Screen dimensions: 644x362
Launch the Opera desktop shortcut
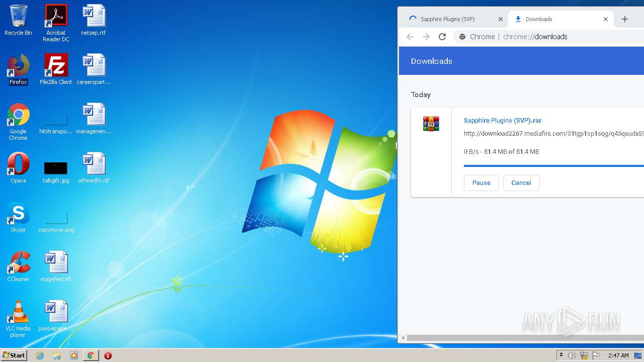point(18,168)
